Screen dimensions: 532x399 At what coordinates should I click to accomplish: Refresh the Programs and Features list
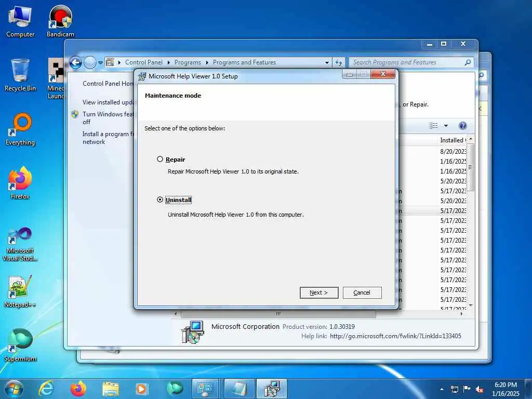[x=339, y=62]
